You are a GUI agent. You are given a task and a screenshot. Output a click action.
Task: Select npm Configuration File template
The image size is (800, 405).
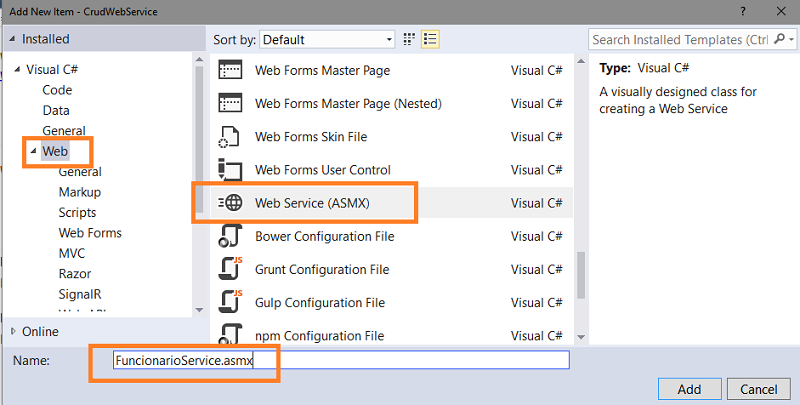click(391, 335)
